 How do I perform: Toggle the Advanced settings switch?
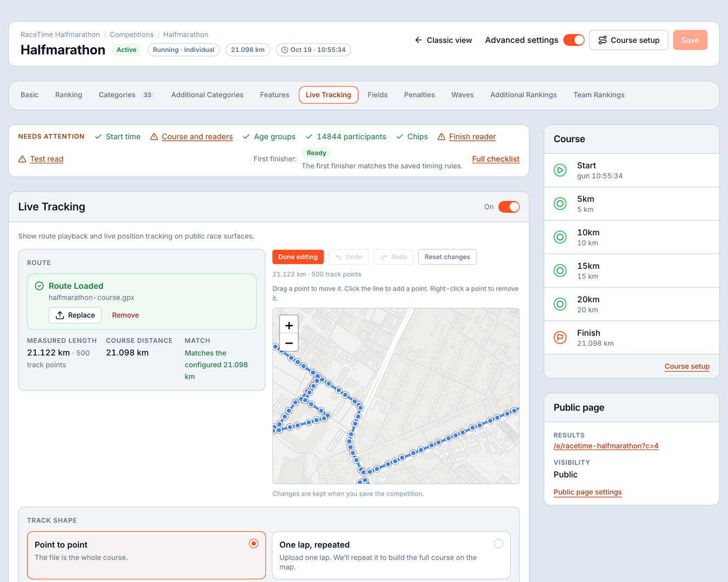[574, 40]
